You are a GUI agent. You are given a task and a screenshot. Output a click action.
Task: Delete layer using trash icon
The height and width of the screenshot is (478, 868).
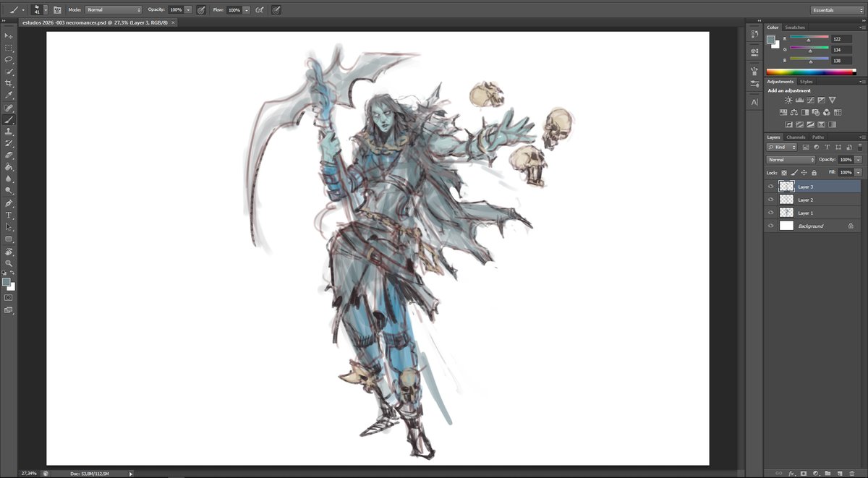pos(853,473)
